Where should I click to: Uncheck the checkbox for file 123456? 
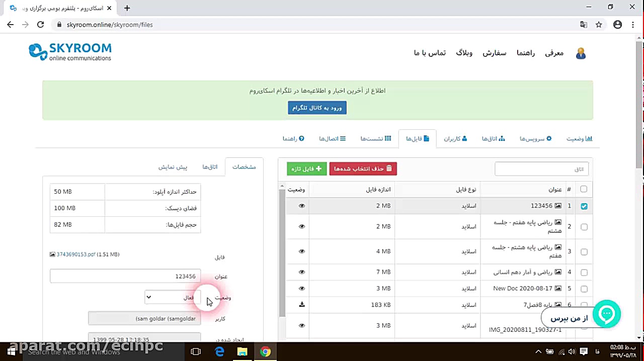coord(583,206)
